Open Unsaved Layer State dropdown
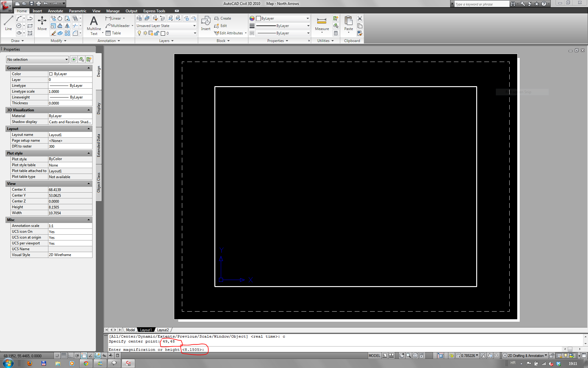The width and height of the screenshot is (588, 368). [x=166, y=26]
